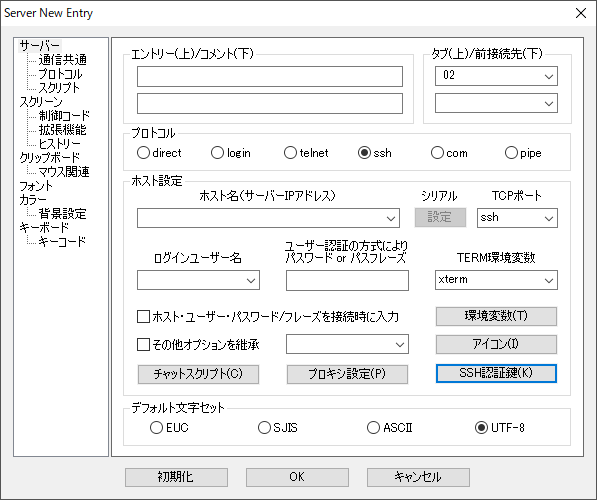Image resolution: width=597 pixels, height=500 pixels.
Task: Click the コメント comment input field
Action: (270, 104)
